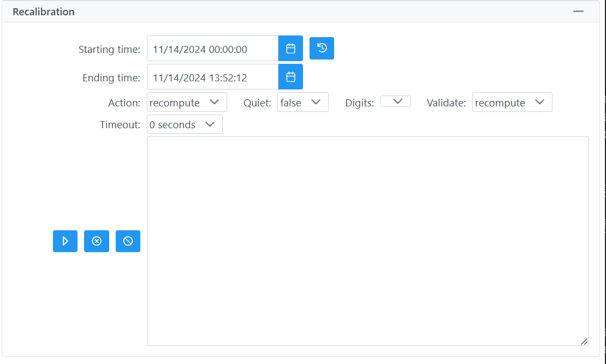
Task: Click the circle-slash block button
Action: click(128, 241)
